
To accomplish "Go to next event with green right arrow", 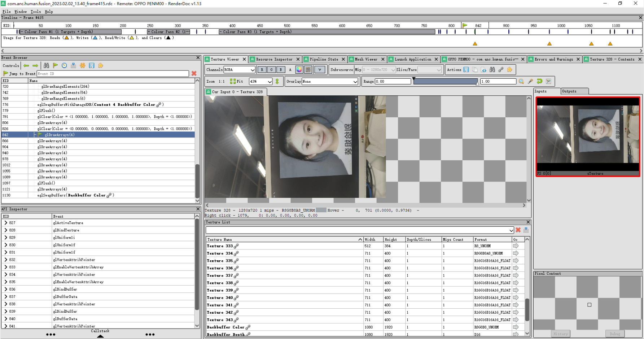I will tap(35, 65).
